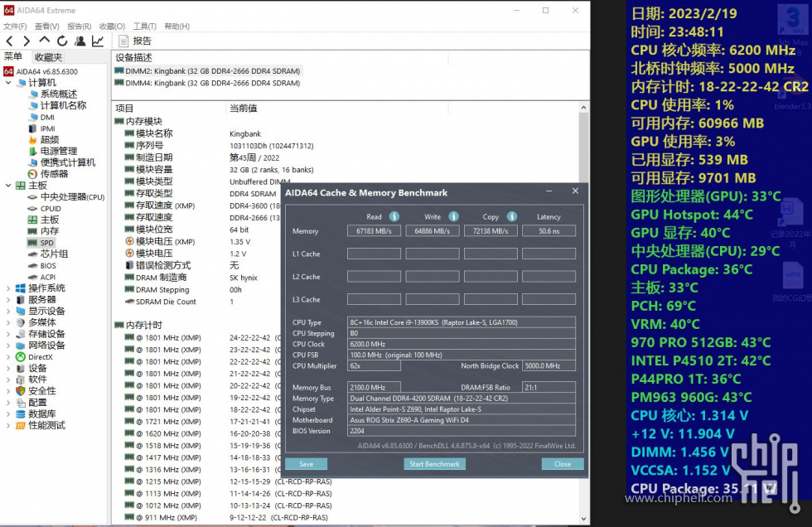Image resolution: width=812 pixels, height=527 pixels.
Task: Select the SPD item in tree
Action: tap(41, 243)
